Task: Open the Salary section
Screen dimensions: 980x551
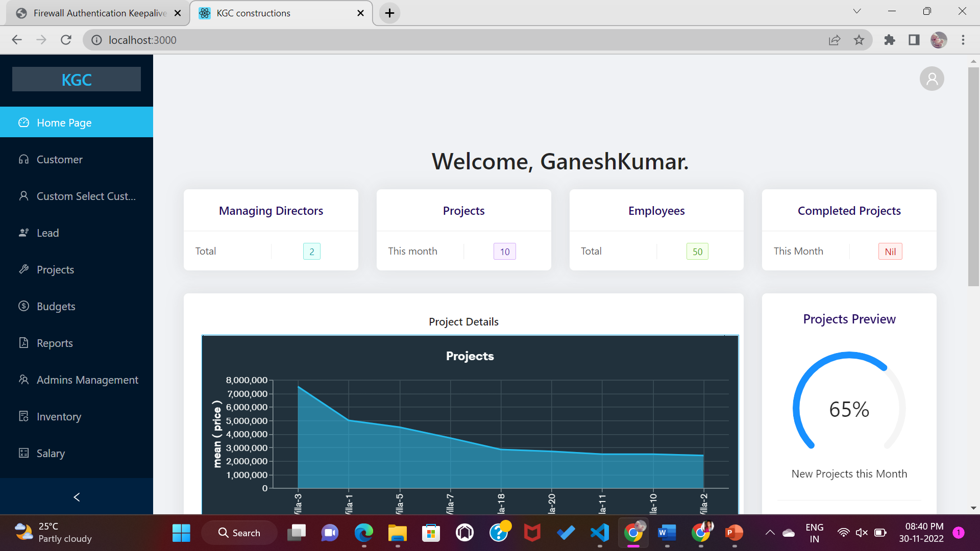Action: pyautogui.click(x=51, y=453)
